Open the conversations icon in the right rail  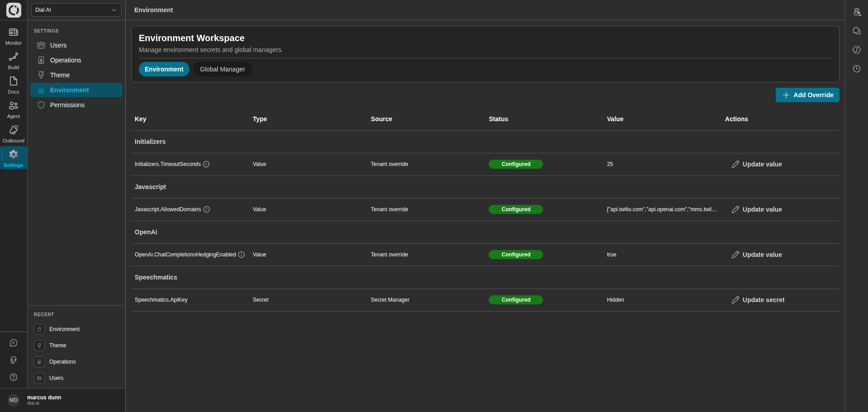pyautogui.click(x=857, y=31)
